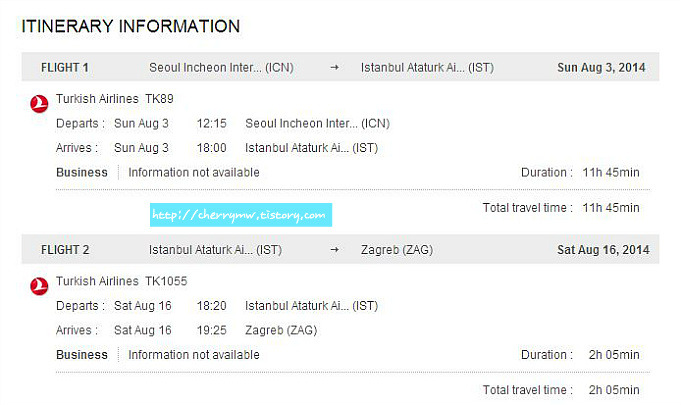
Task: Click Zagreb (ZAG) destination in Flight 2 header
Action: pos(397,250)
